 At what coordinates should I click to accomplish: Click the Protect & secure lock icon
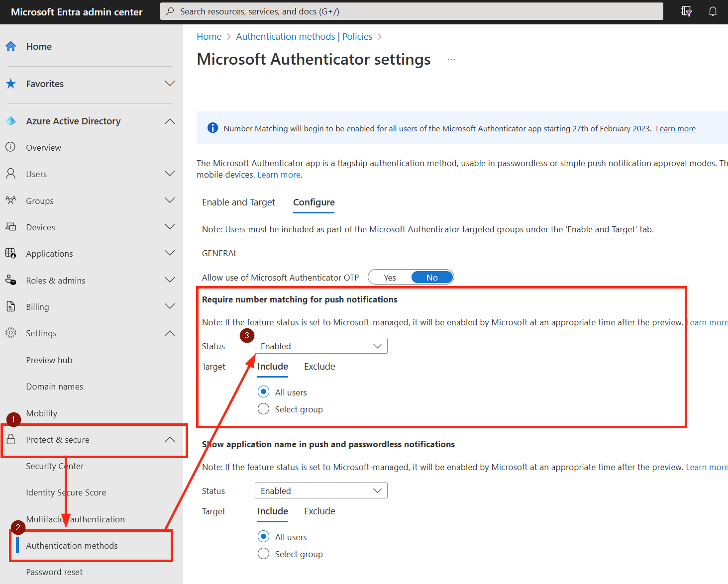pos(10,439)
